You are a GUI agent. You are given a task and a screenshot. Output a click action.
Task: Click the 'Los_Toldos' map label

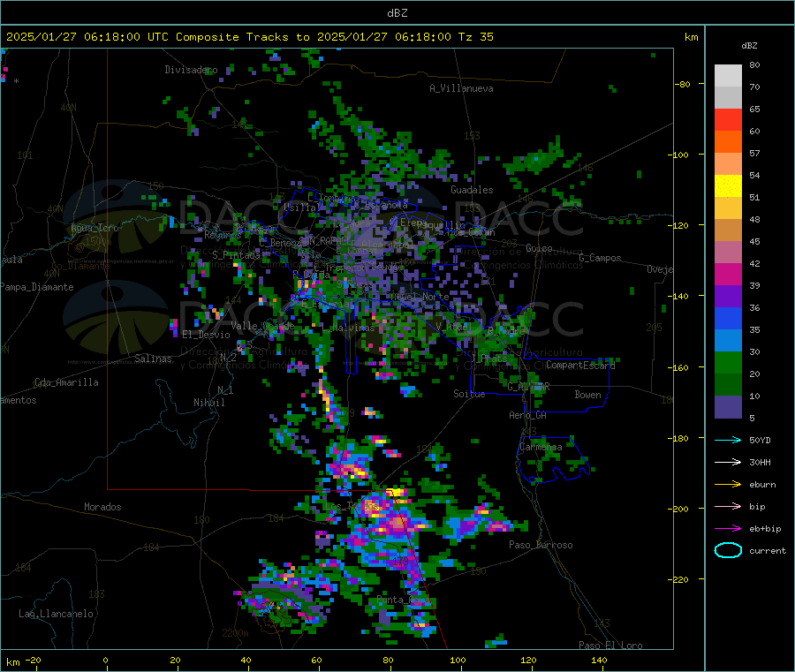352,506
